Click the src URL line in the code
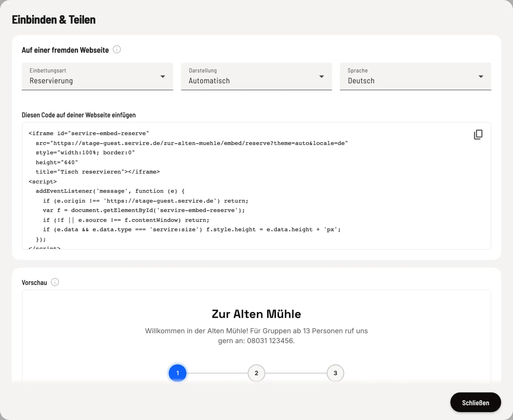 (192, 143)
